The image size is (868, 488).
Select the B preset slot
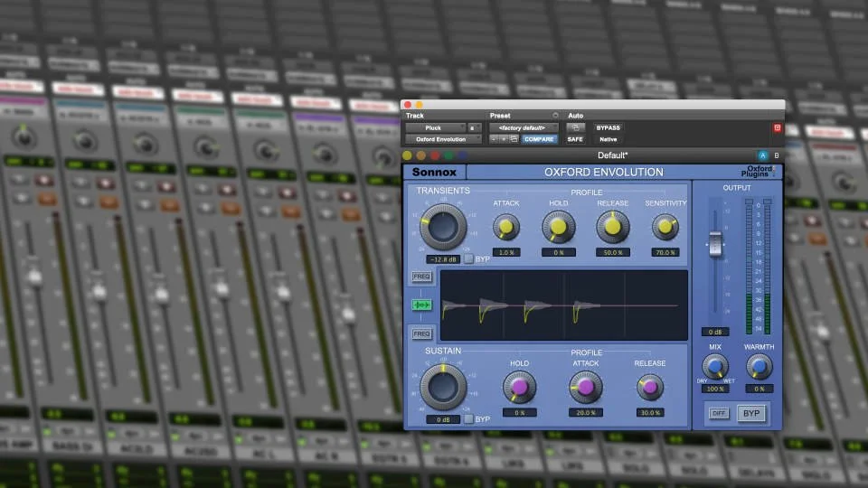coord(776,155)
